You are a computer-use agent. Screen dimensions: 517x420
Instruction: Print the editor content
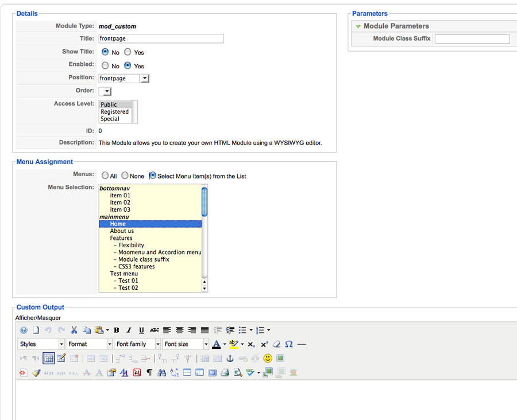(x=225, y=372)
